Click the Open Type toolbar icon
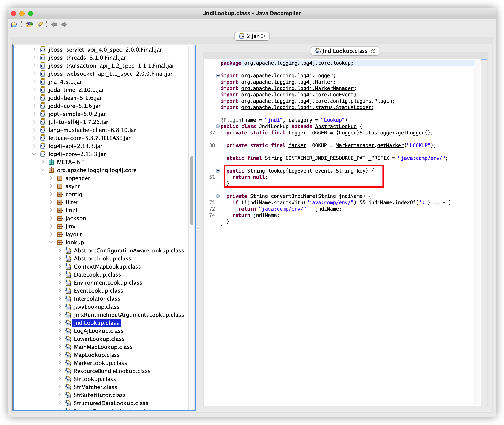This screenshot has width=504, height=425. point(29,24)
